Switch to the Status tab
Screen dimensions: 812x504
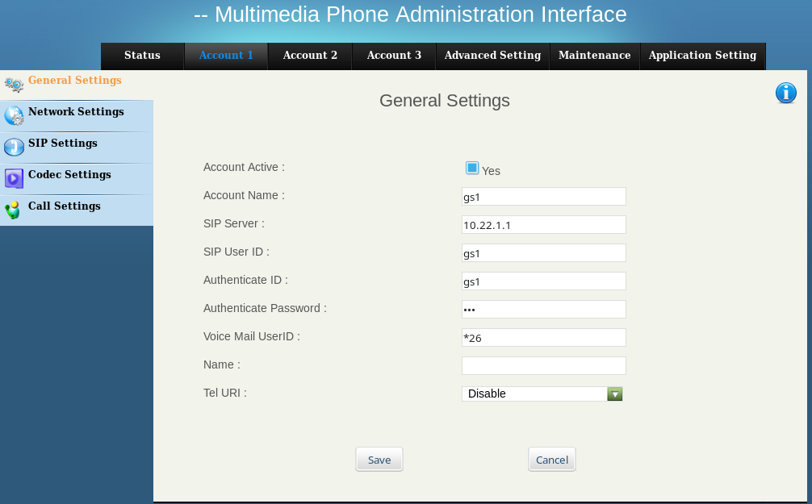(x=142, y=56)
